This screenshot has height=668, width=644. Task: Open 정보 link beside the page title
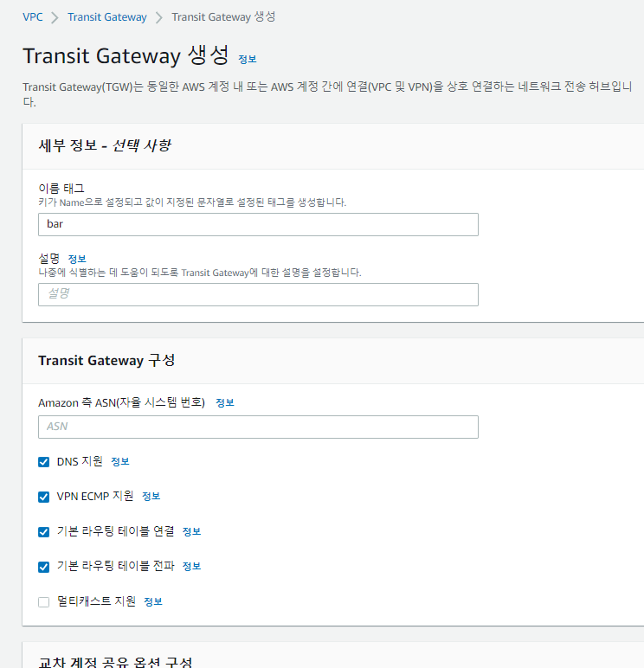pyautogui.click(x=248, y=59)
